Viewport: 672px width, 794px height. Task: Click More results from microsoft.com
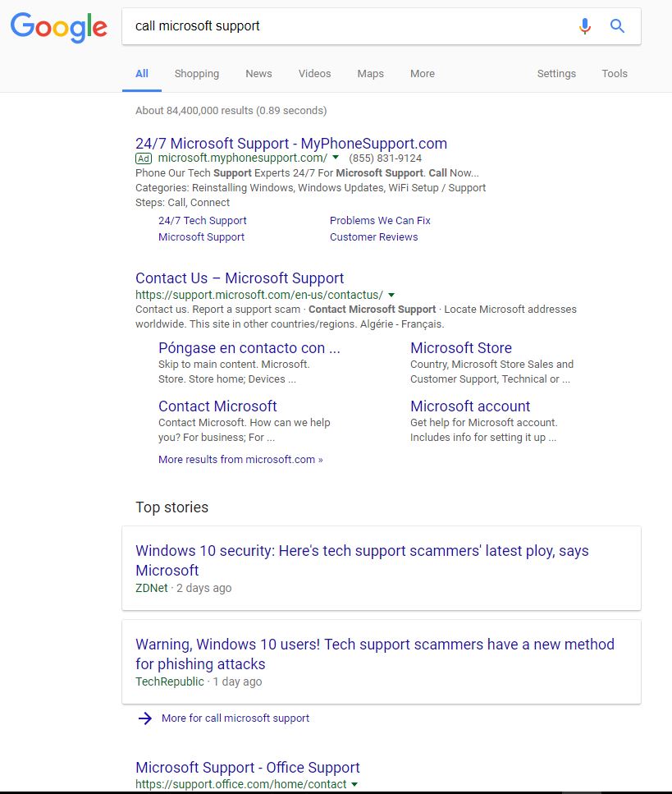pyautogui.click(x=241, y=459)
